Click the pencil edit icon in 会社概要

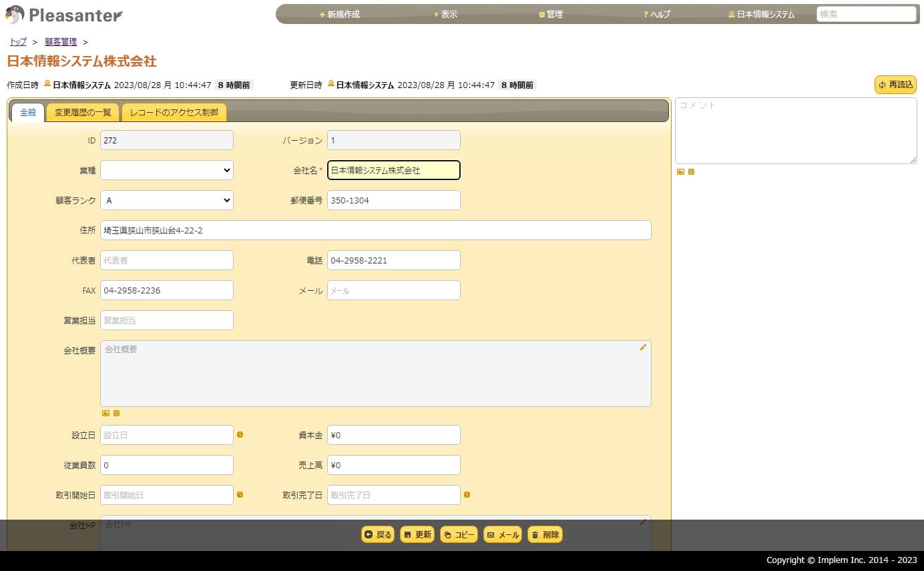pyautogui.click(x=643, y=348)
